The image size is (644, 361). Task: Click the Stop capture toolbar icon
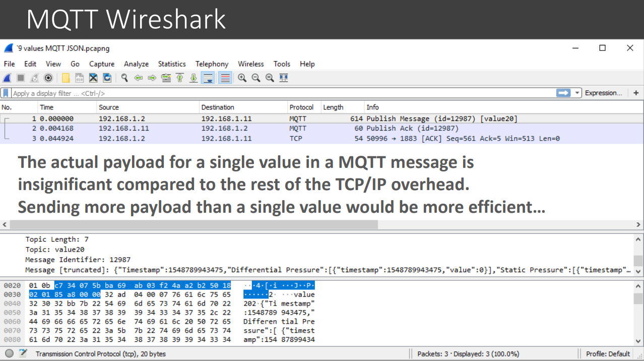click(21, 78)
